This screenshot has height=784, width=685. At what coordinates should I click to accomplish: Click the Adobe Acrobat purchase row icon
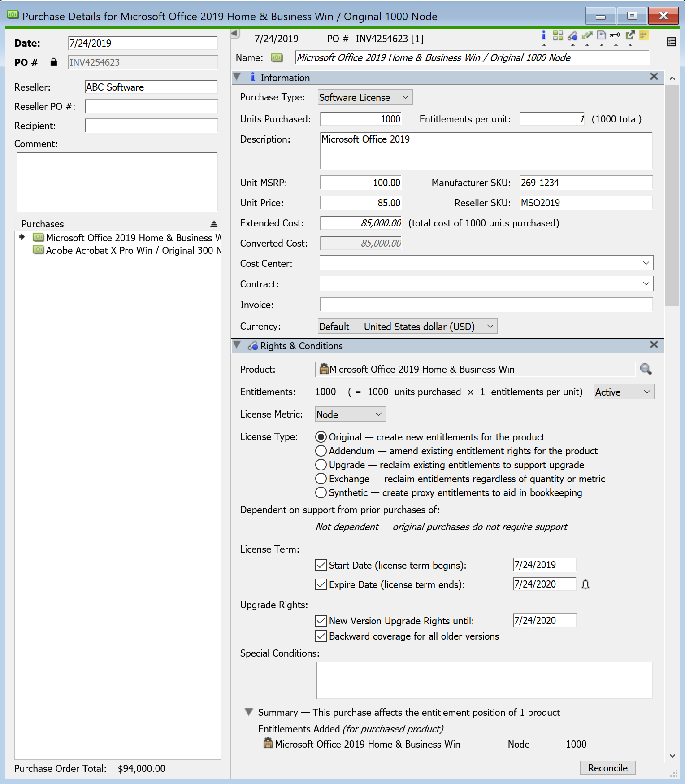point(39,250)
